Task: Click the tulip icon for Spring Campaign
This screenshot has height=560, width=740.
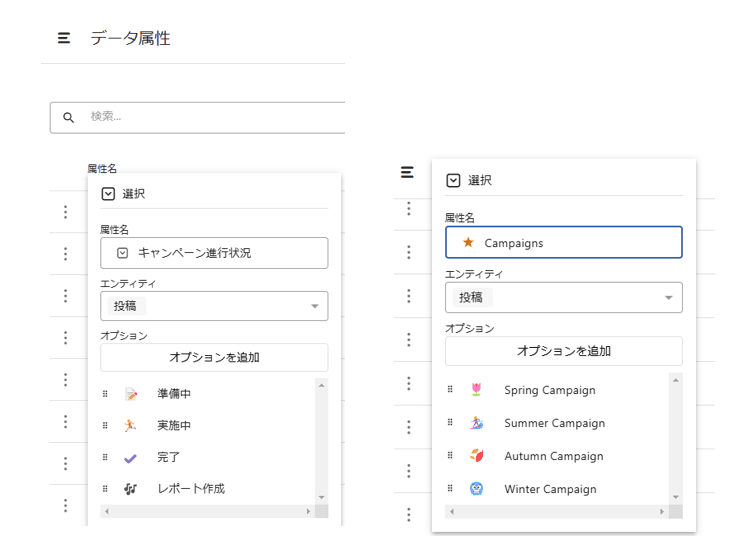Action: 477,390
